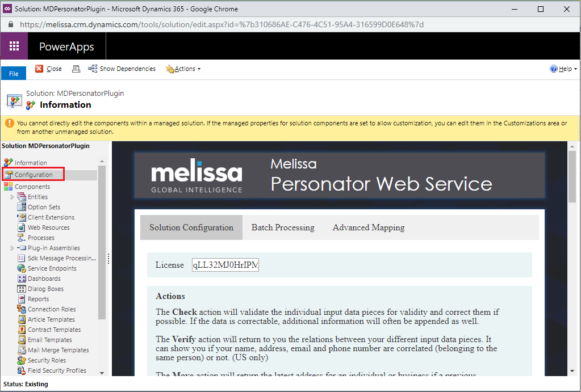
Task: Click the Dashboards icon in solution tree
Action: (x=22, y=279)
